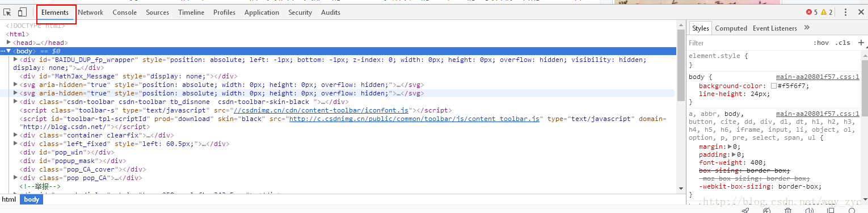This screenshot has width=868, height=213.
Task: Switch to the Timeline tab
Action: coord(191,12)
